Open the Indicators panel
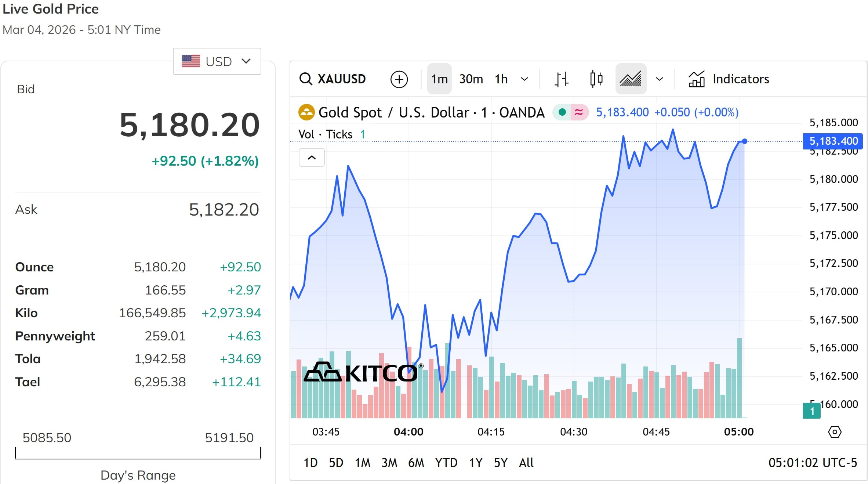Screen dimensions: 868x484 pyautogui.click(x=729, y=79)
